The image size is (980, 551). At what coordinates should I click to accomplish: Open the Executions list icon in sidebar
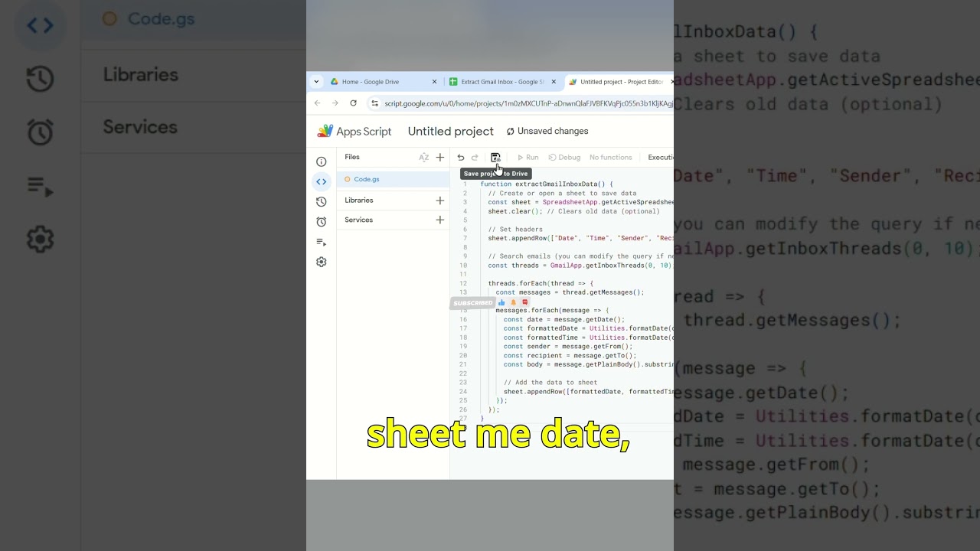pos(322,242)
